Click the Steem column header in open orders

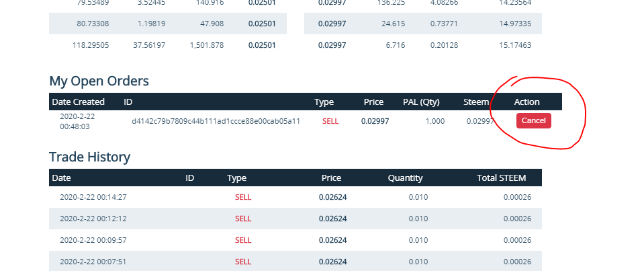[x=476, y=102]
